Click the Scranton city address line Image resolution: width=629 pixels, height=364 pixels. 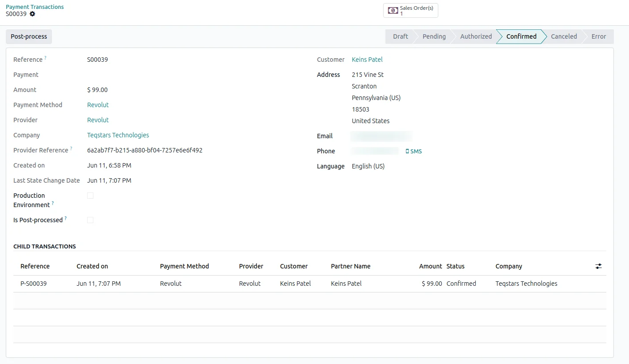[364, 86]
